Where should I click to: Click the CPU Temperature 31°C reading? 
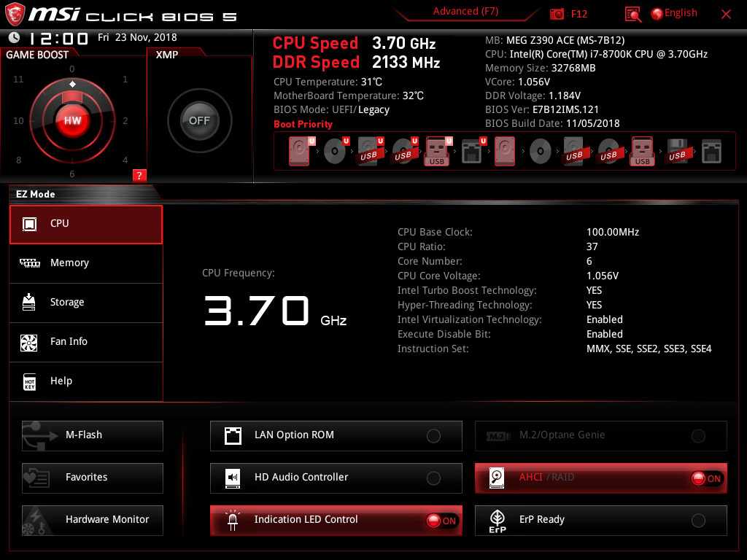point(328,82)
